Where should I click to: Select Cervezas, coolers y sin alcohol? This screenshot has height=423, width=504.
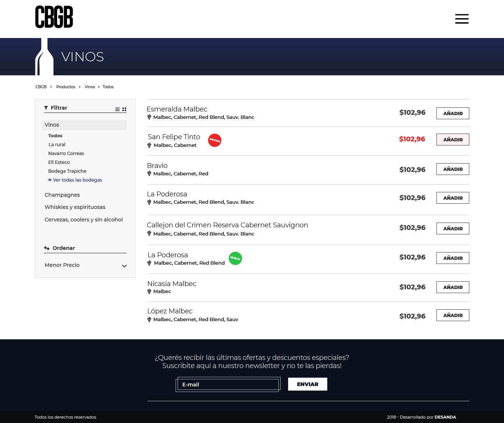tap(84, 220)
